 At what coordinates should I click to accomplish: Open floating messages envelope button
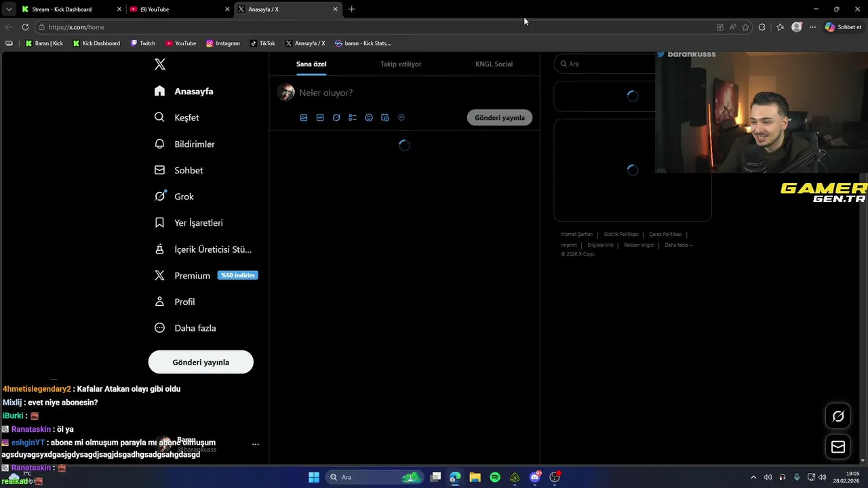coord(838,447)
